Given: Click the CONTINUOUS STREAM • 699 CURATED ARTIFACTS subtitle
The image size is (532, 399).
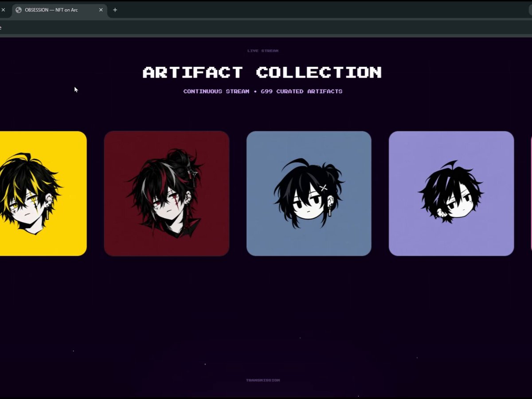Looking at the screenshot, I should [x=263, y=91].
